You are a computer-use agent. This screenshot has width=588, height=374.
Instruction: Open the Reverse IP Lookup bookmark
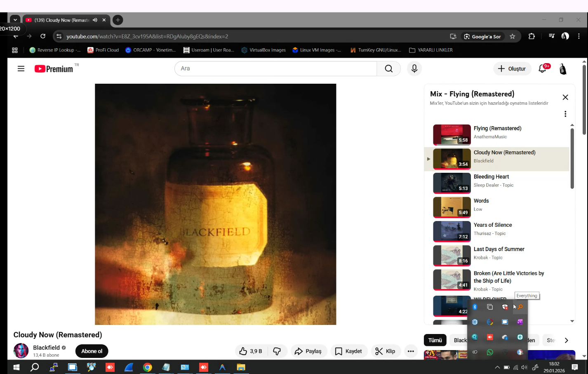[55, 50]
